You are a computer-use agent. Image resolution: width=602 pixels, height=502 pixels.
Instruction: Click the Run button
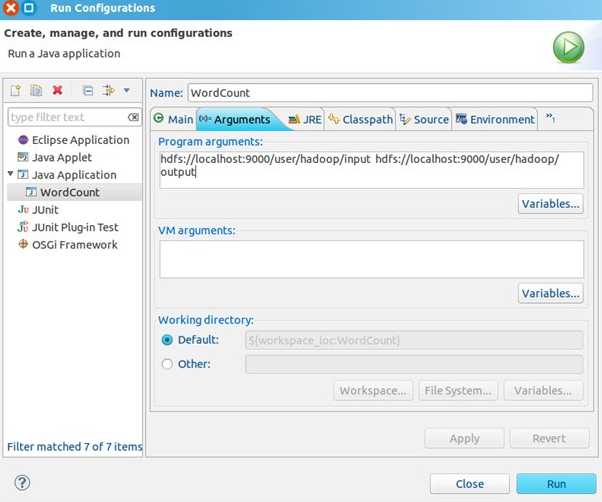pos(556,484)
